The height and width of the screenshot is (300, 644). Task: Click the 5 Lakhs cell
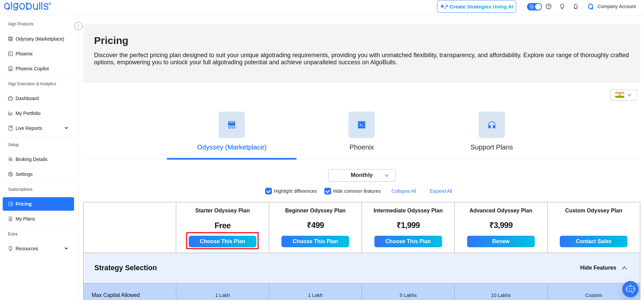[408, 295]
